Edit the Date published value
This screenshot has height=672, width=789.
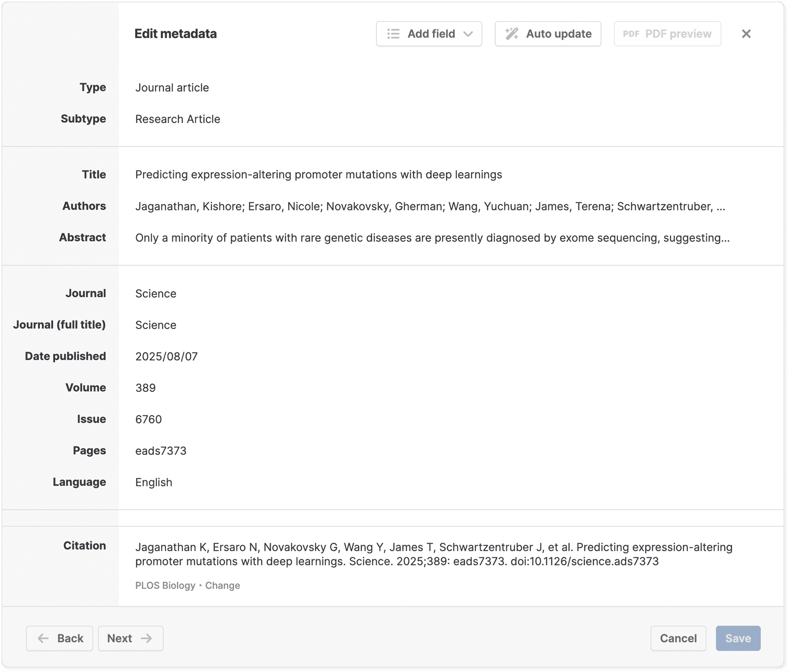[x=166, y=356]
